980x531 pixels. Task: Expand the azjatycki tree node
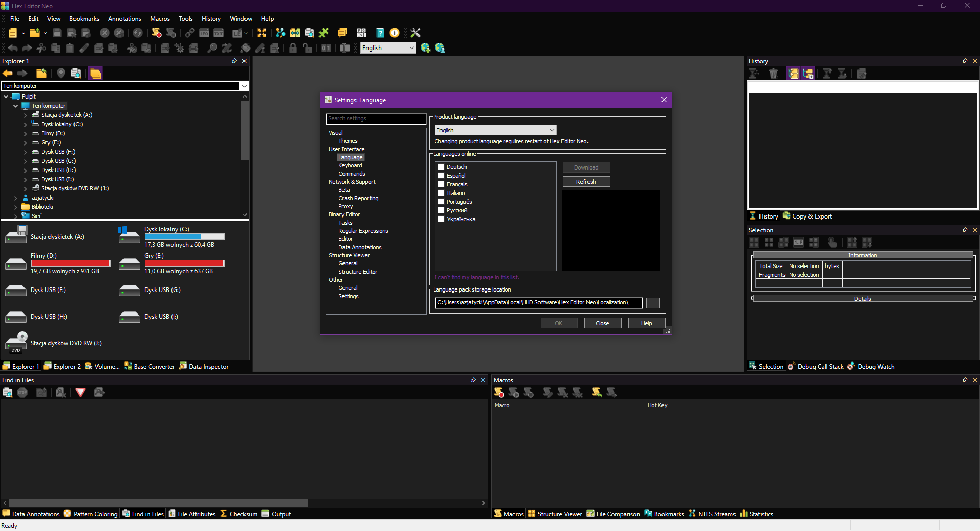pos(16,198)
